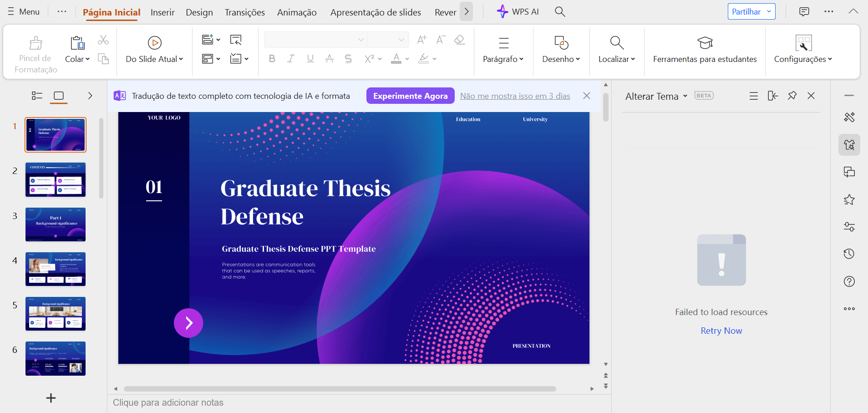868x413 pixels.
Task: Toggle underline formatting
Action: [310, 58]
